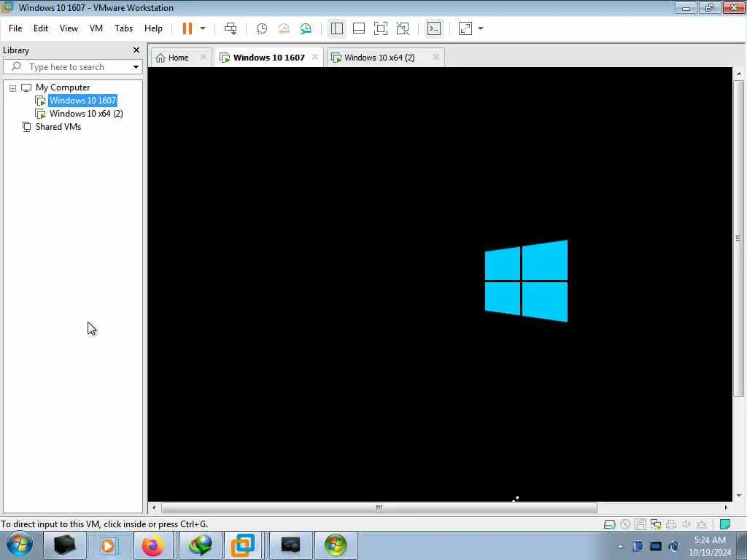Screen dimensions: 747x560
Task: Open the power options dropdown arrow
Action: tap(203, 28)
